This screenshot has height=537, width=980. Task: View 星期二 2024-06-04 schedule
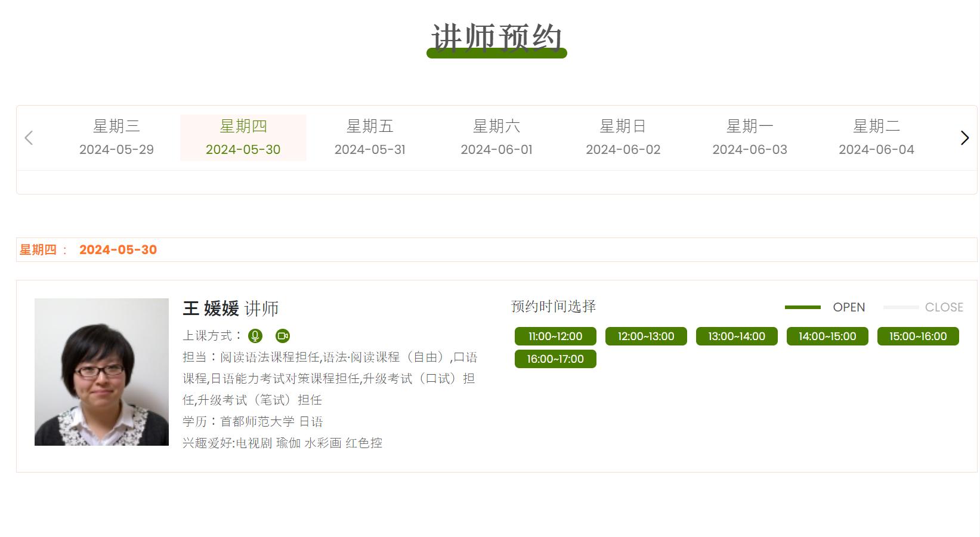(x=876, y=138)
